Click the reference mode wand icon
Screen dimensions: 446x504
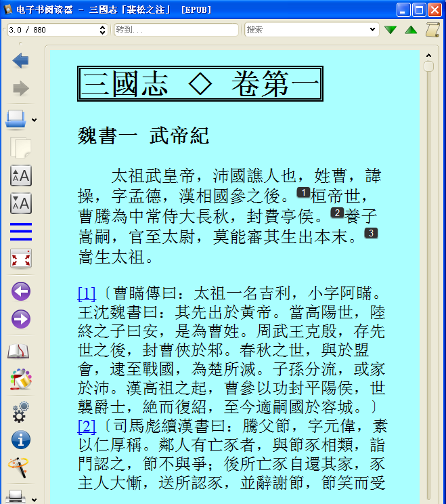pyautogui.click(x=19, y=467)
